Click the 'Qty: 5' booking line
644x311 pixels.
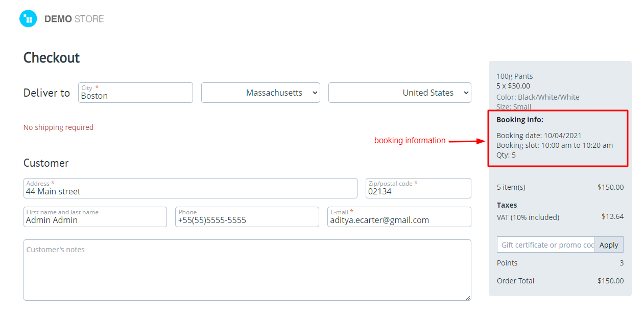506,155
